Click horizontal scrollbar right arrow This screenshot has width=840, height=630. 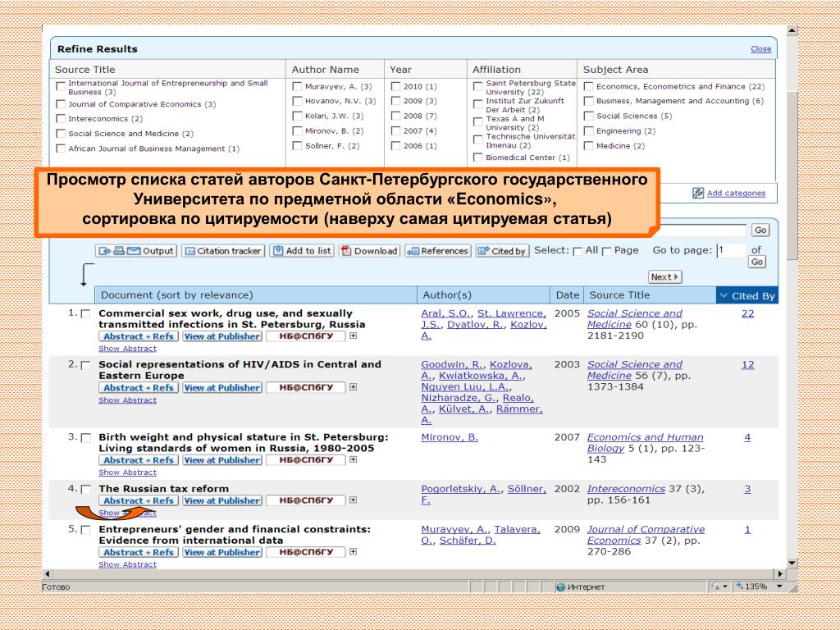tap(780, 573)
